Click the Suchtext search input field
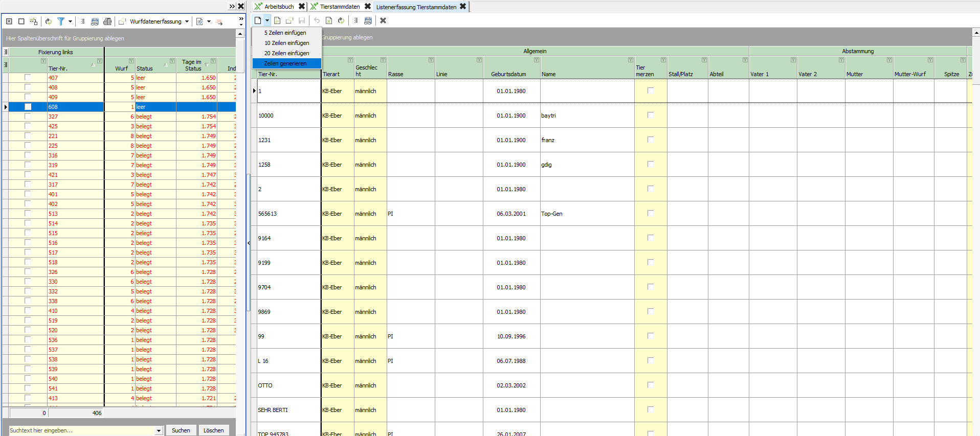 (82, 430)
